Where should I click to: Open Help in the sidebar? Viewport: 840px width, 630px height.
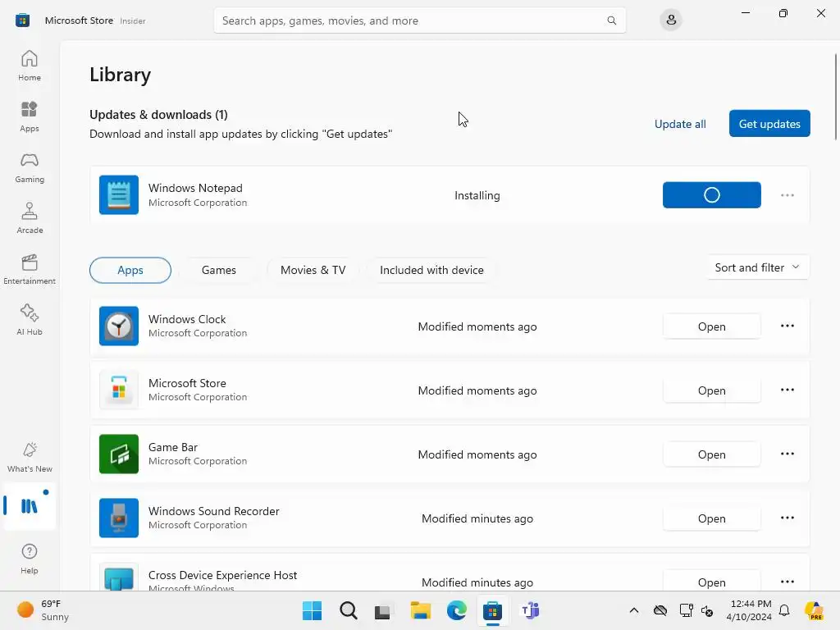point(30,559)
